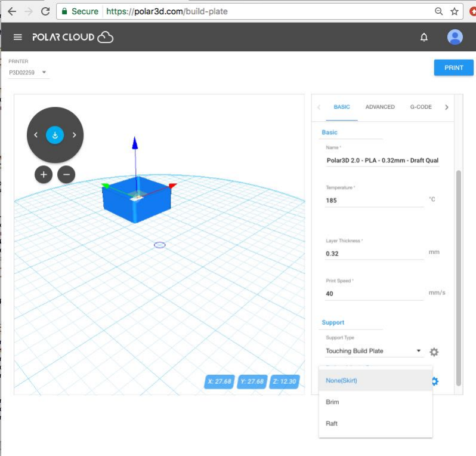
Task: Click the purple center circle on build plate
Action: coord(160,245)
